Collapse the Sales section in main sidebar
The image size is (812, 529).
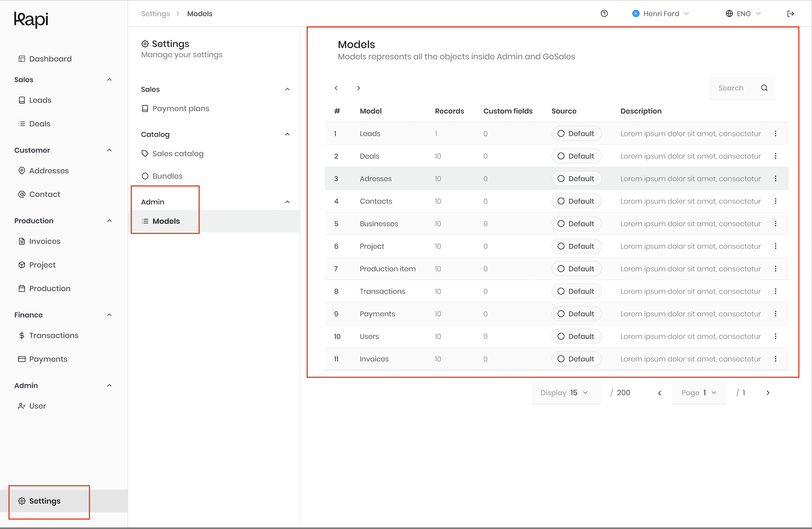[x=109, y=79]
